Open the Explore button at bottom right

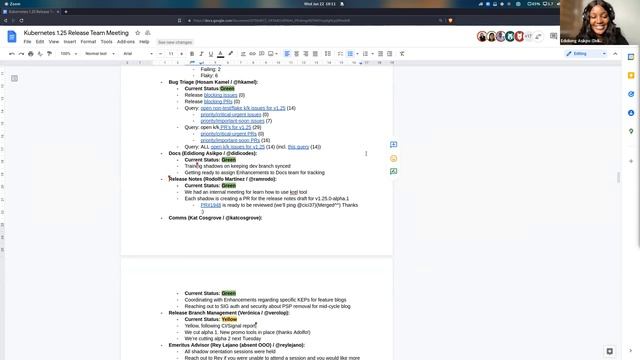[x=609, y=351]
